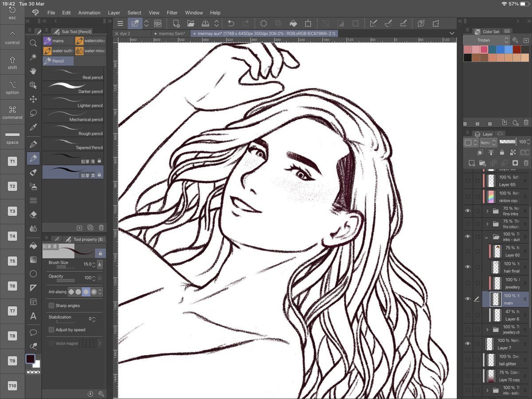
Task: Expand the jewellery folder below Layer 6
Action: 487,329
